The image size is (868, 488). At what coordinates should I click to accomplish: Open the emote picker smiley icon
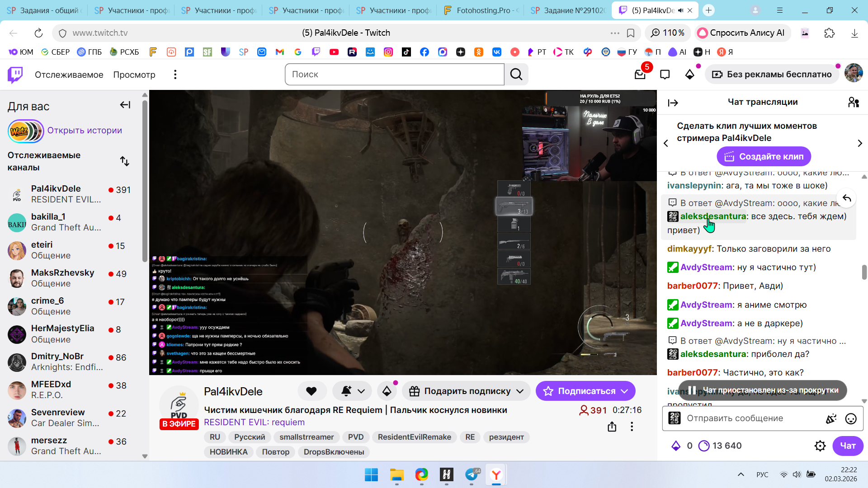[851, 419]
